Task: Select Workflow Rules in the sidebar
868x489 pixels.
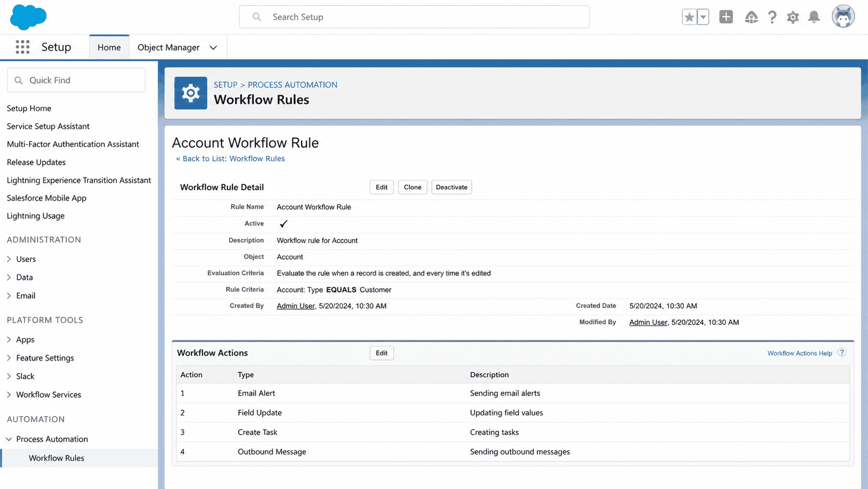Action: click(x=79, y=458)
